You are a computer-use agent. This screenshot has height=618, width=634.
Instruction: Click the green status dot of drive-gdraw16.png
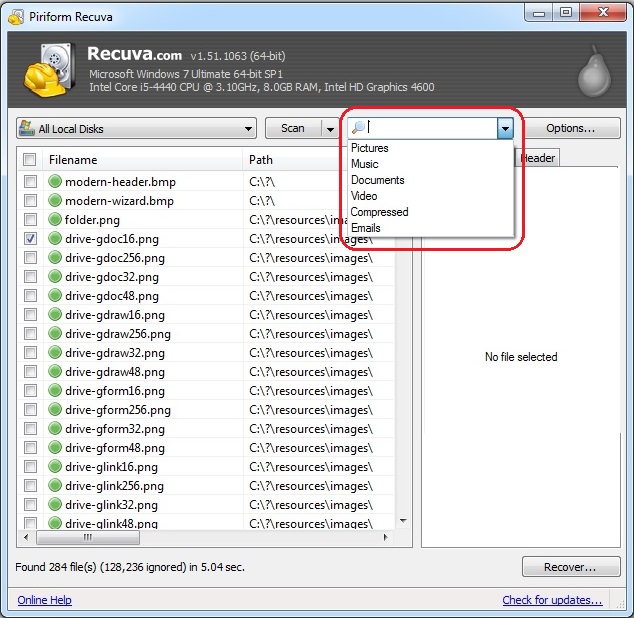(55, 314)
